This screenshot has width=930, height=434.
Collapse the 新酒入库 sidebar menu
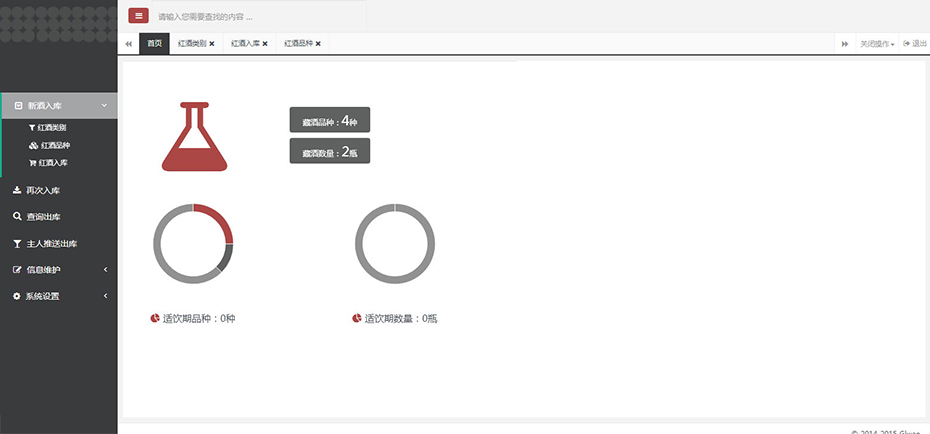click(59, 105)
